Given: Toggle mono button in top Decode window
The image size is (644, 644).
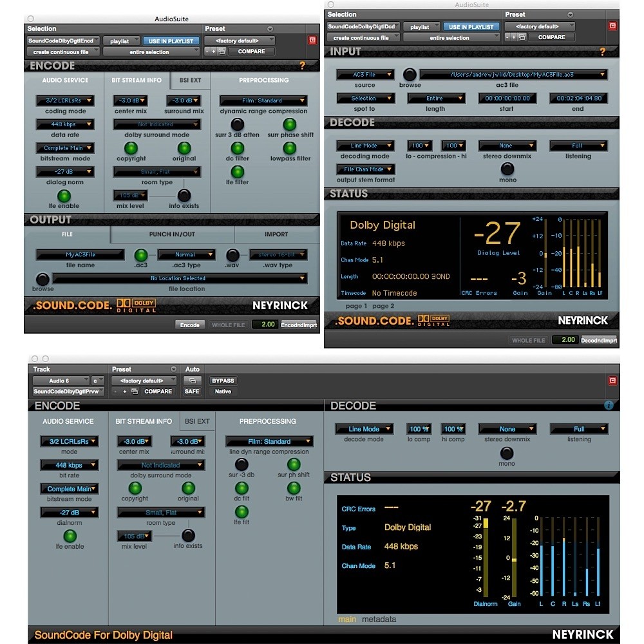Looking at the screenshot, I should (x=507, y=169).
